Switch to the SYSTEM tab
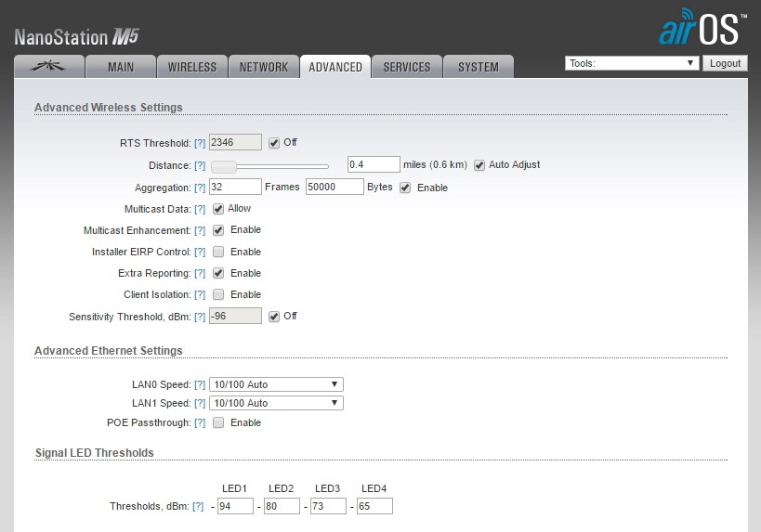Screen dimensions: 761x532 click(479, 67)
